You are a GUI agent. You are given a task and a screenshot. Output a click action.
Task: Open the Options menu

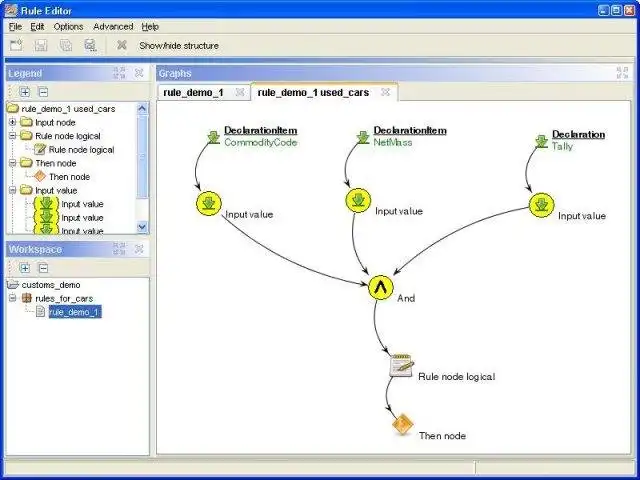click(68, 27)
